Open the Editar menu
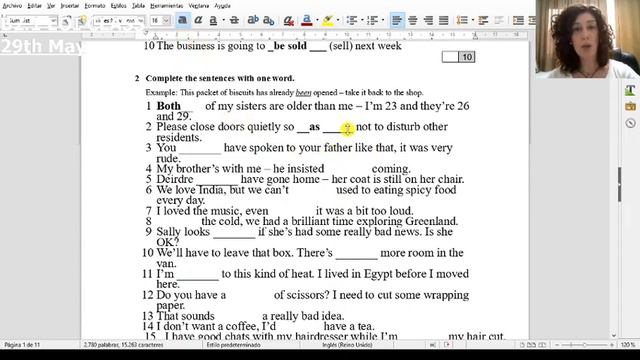 (34, 6)
